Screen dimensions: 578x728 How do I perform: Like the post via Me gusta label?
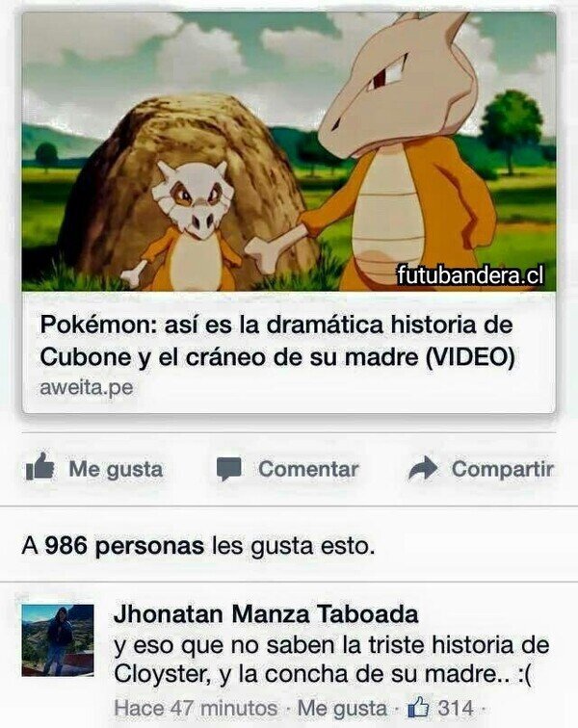click(x=116, y=469)
